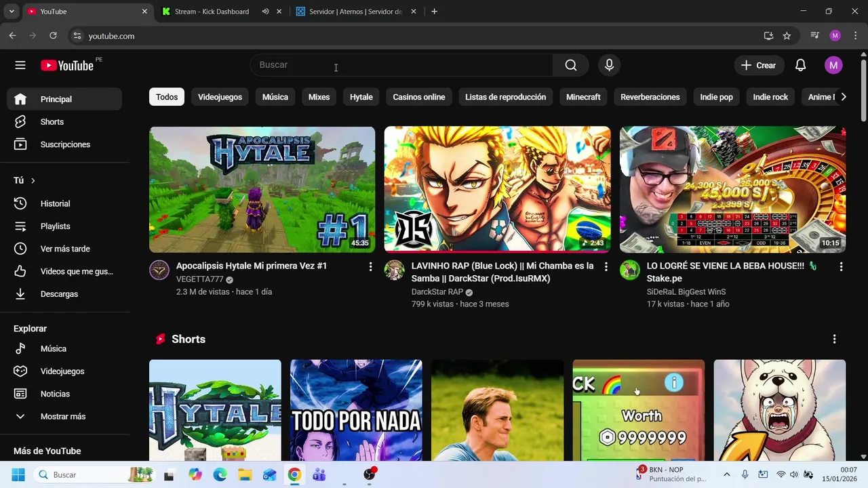Screen dimensions: 868x488
Task: Select the Indie rock chip
Action: coord(770,97)
